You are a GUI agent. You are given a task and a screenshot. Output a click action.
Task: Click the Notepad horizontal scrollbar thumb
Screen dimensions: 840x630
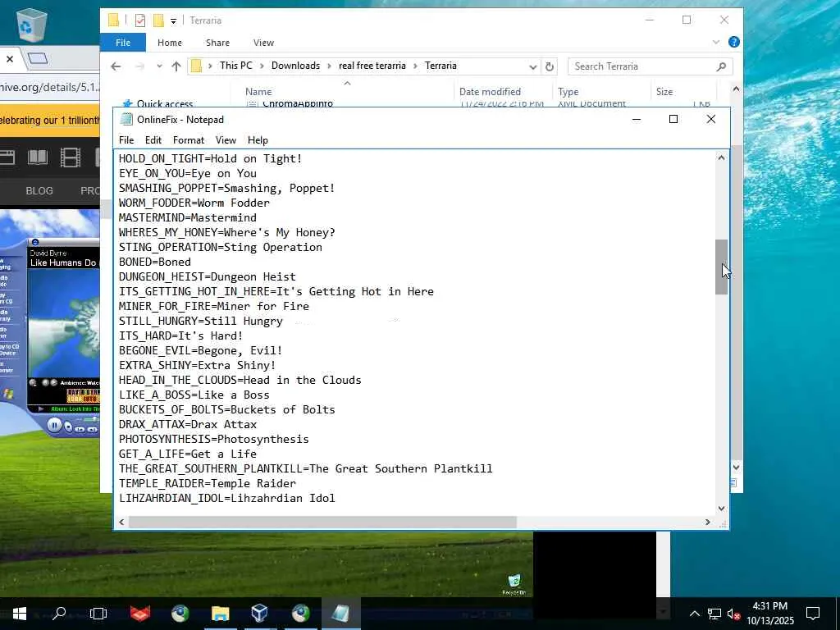(x=322, y=522)
